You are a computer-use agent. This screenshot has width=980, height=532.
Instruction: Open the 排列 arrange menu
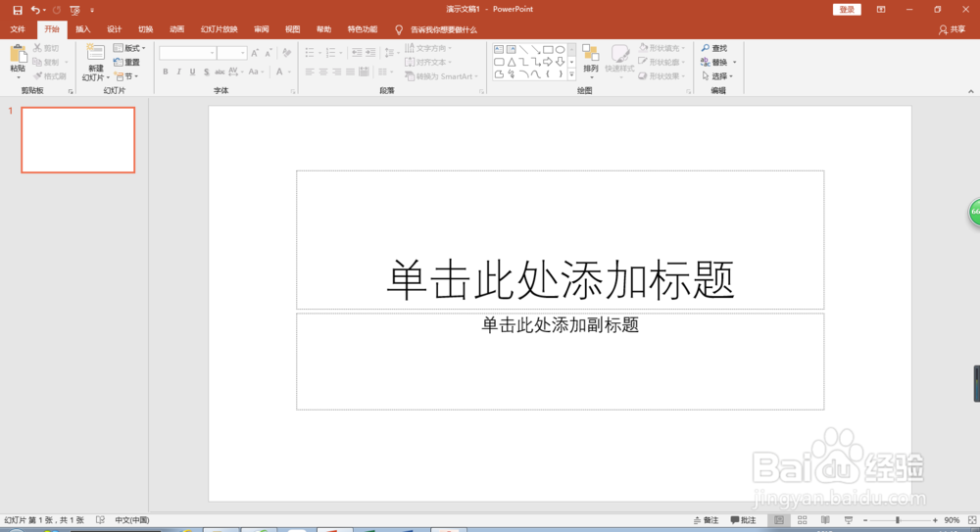(591, 60)
